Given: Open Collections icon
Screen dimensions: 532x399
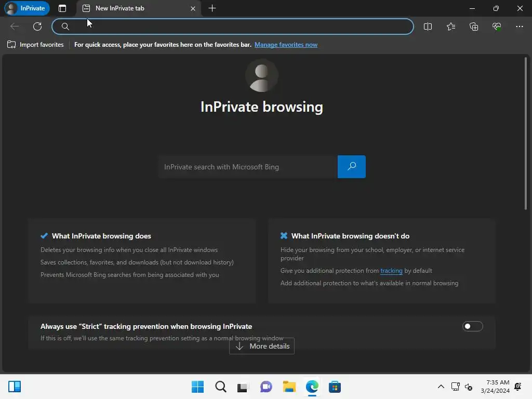Looking at the screenshot, I should click(474, 26).
